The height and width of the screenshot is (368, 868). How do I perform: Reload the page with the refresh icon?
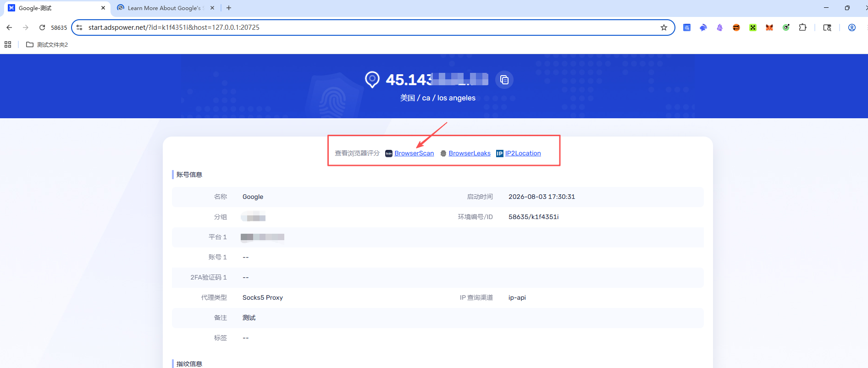(x=42, y=27)
